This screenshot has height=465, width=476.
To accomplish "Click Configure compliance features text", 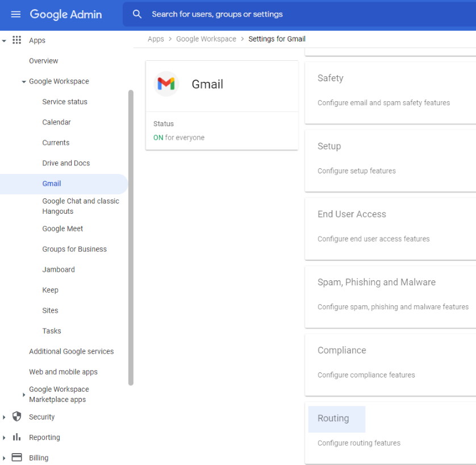I will click(x=366, y=375).
